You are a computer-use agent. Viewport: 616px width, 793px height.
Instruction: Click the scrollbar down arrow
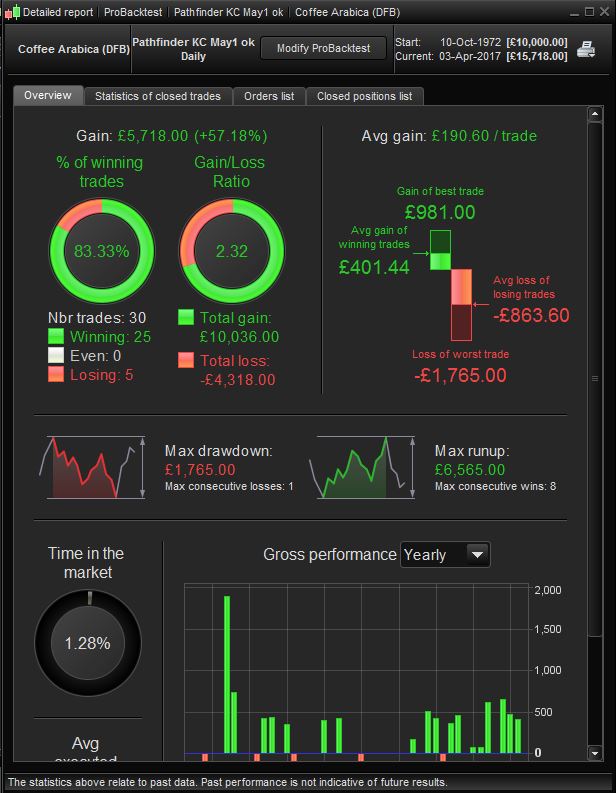[x=595, y=753]
